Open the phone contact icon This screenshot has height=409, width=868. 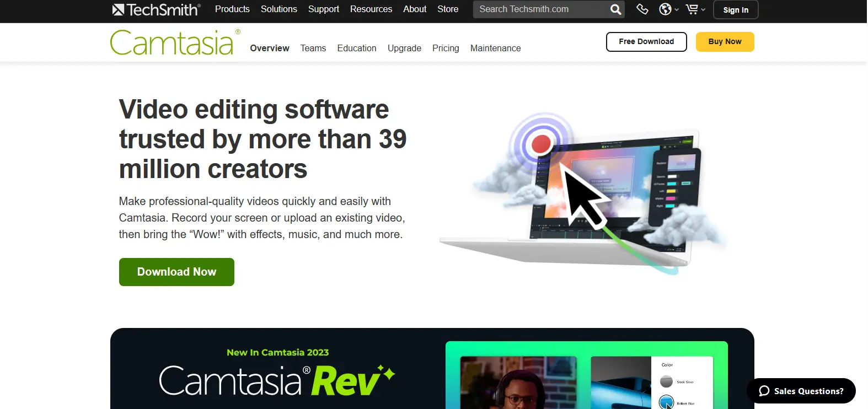click(x=642, y=9)
